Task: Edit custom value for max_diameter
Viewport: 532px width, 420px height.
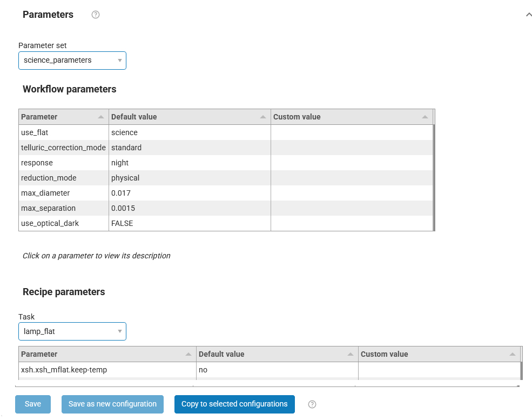Action: coord(352,193)
